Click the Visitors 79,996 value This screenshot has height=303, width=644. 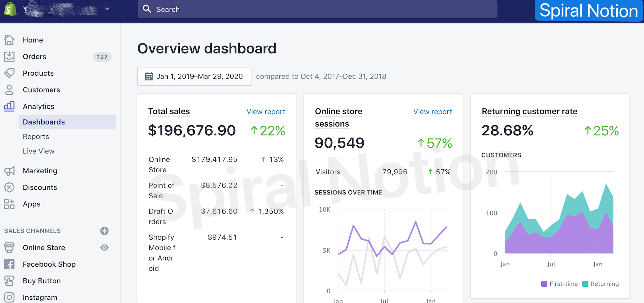[x=395, y=172]
